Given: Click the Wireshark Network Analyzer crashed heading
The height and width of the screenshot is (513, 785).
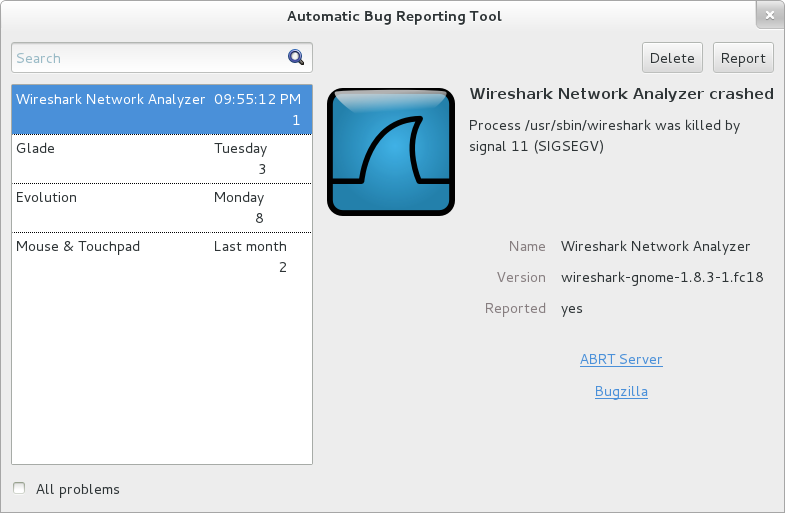Looking at the screenshot, I should pyautogui.click(x=621, y=94).
